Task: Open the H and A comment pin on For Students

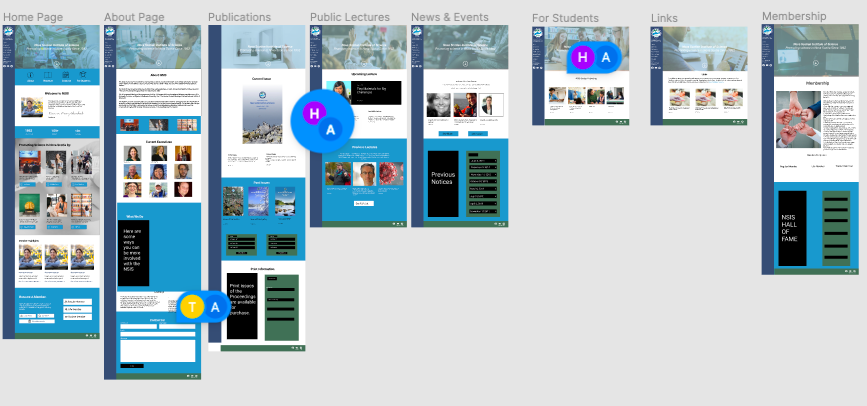Action: tap(593, 58)
